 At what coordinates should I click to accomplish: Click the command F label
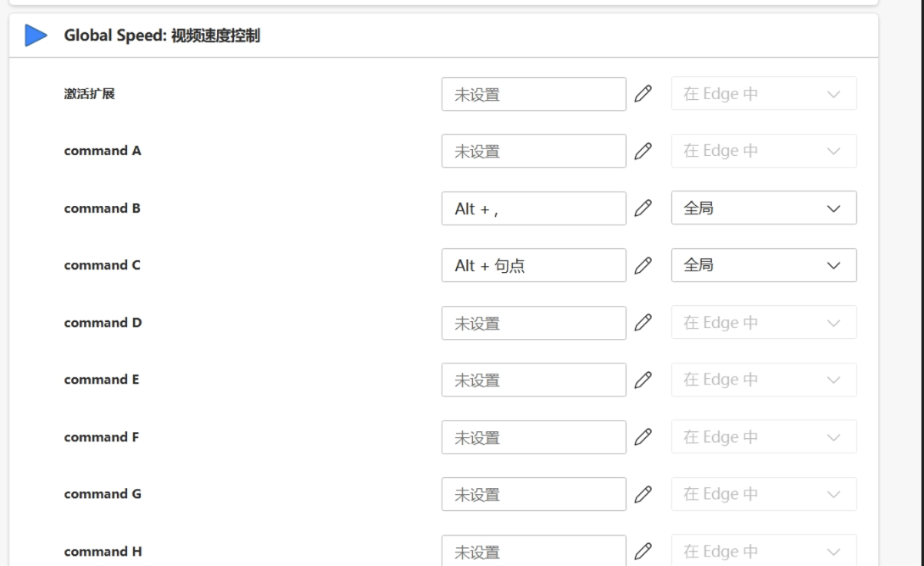click(x=102, y=437)
